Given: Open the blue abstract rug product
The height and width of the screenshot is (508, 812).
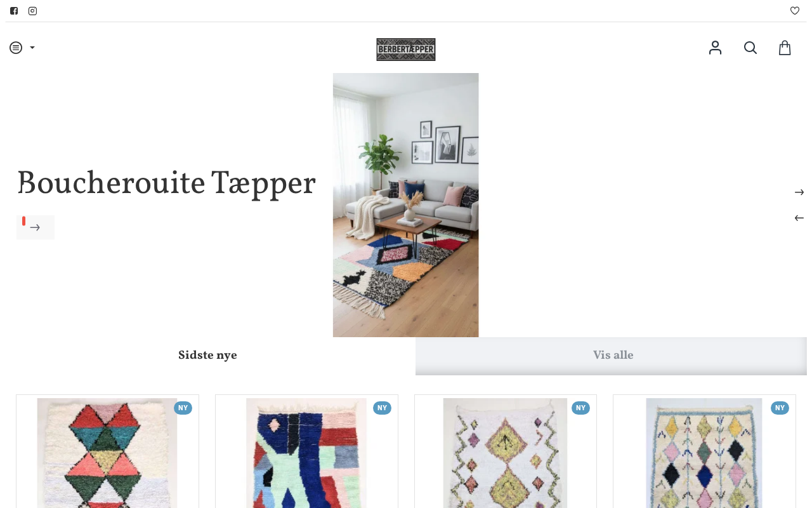Looking at the screenshot, I should pos(306,453).
